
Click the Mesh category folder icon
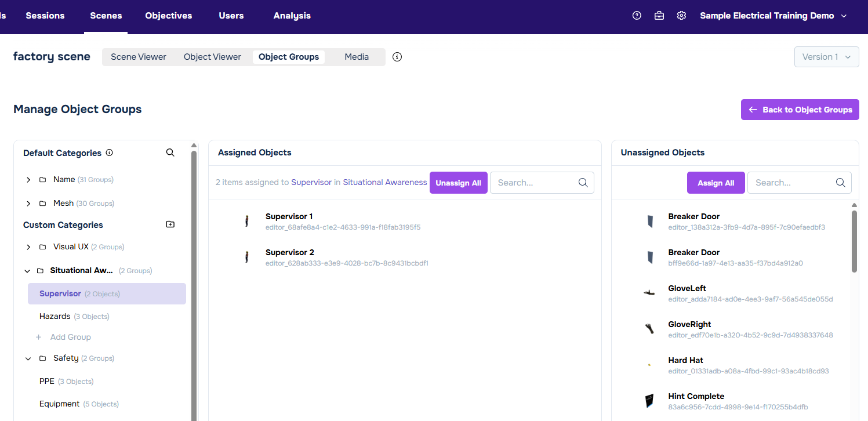(x=42, y=204)
